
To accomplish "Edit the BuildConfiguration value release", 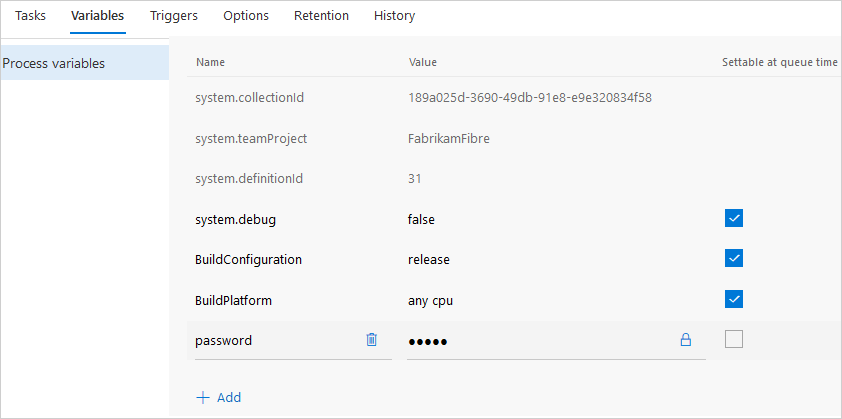I will pyautogui.click(x=429, y=260).
